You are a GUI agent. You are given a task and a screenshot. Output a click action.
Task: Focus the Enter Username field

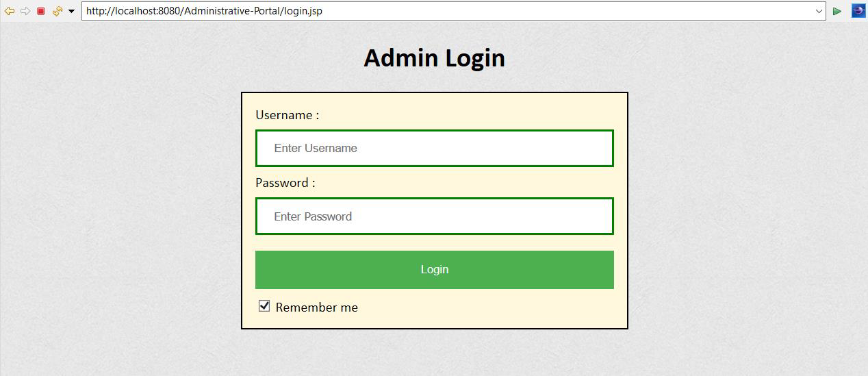pyautogui.click(x=434, y=148)
